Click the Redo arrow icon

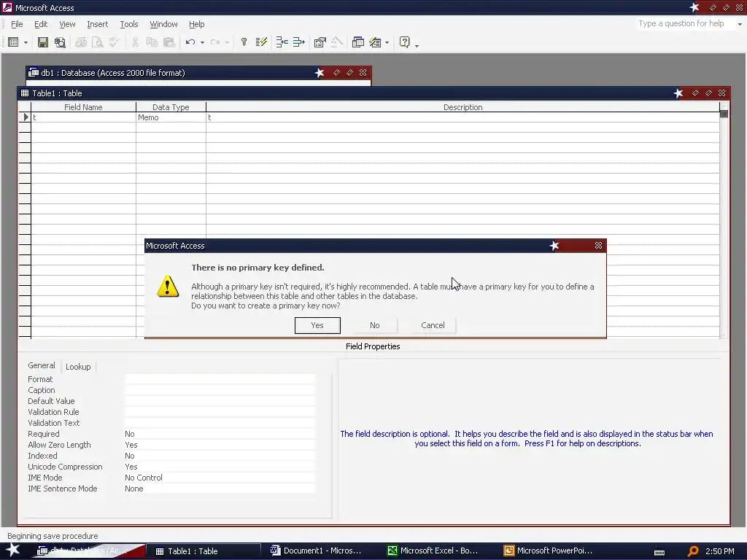215,42
